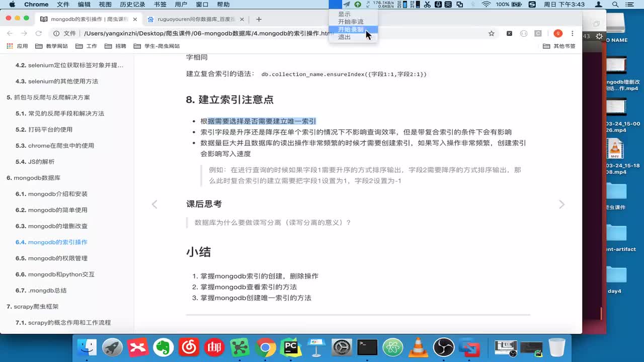Choose 显示 in the dropdown menu

(x=353, y=15)
